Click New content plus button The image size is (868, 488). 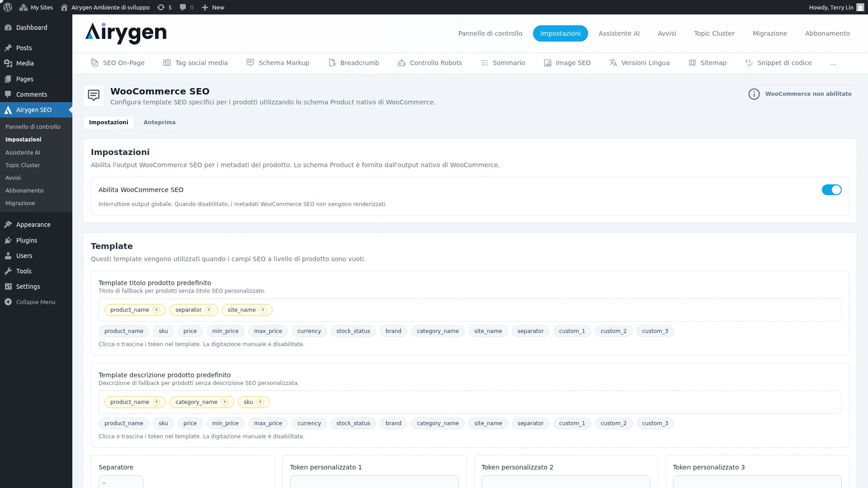213,7
